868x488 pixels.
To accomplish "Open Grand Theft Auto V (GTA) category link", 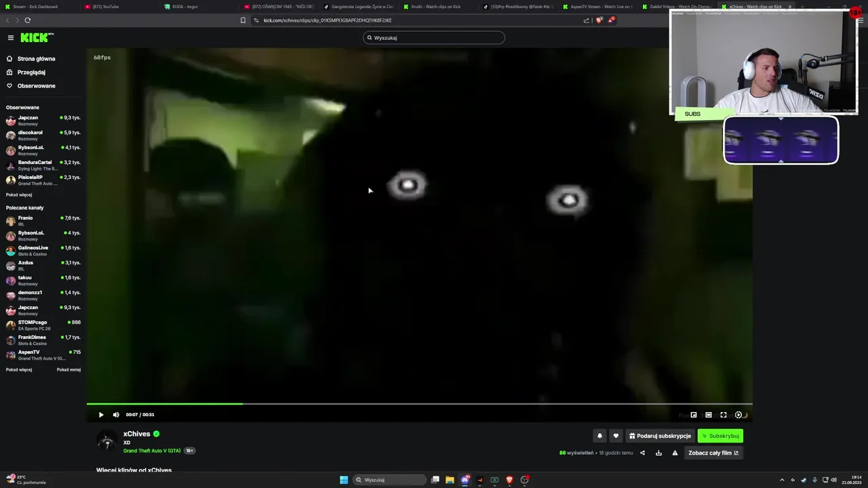I will click(152, 451).
